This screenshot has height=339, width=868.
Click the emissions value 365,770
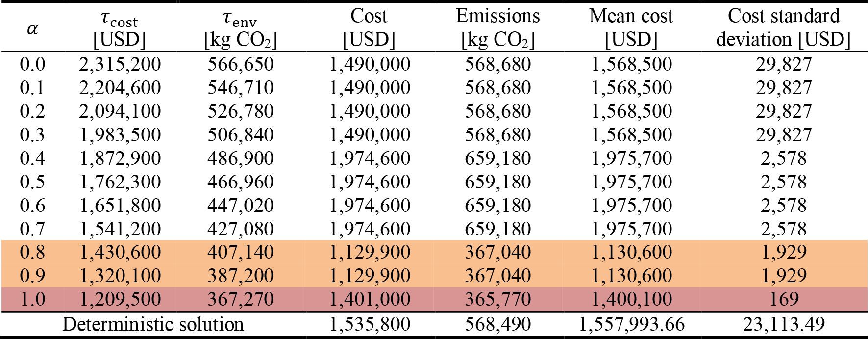tap(498, 299)
